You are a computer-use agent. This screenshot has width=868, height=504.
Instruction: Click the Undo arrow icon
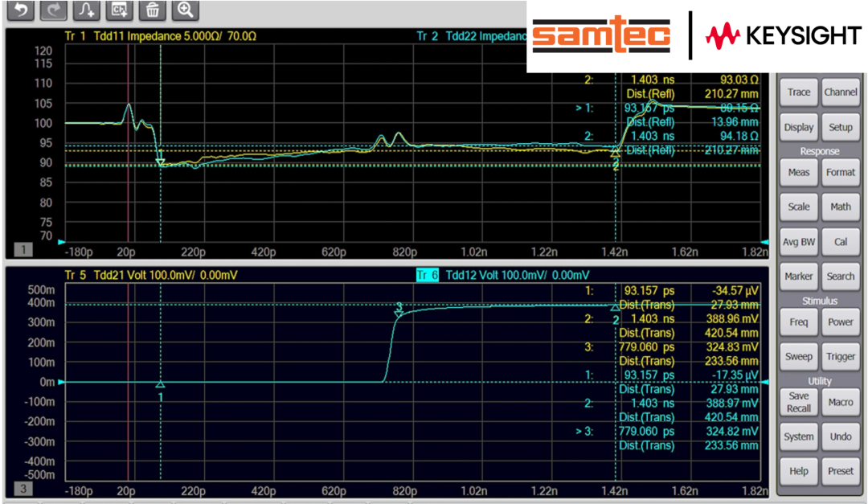point(20,10)
